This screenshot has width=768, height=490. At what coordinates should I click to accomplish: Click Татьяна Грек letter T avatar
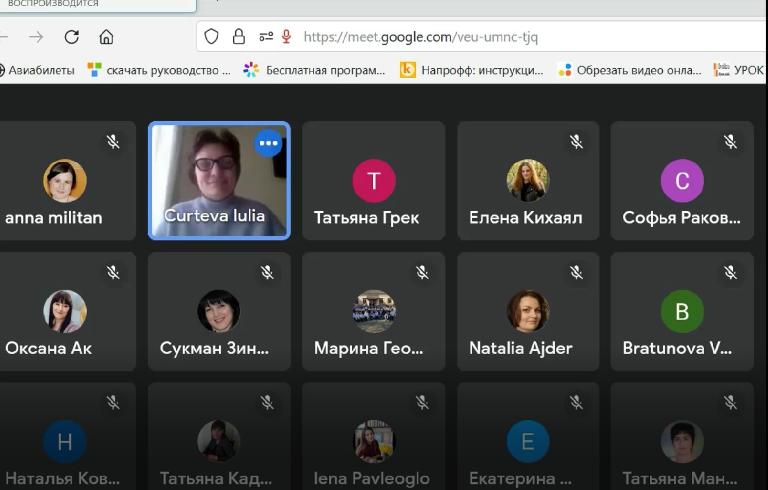coord(374,181)
